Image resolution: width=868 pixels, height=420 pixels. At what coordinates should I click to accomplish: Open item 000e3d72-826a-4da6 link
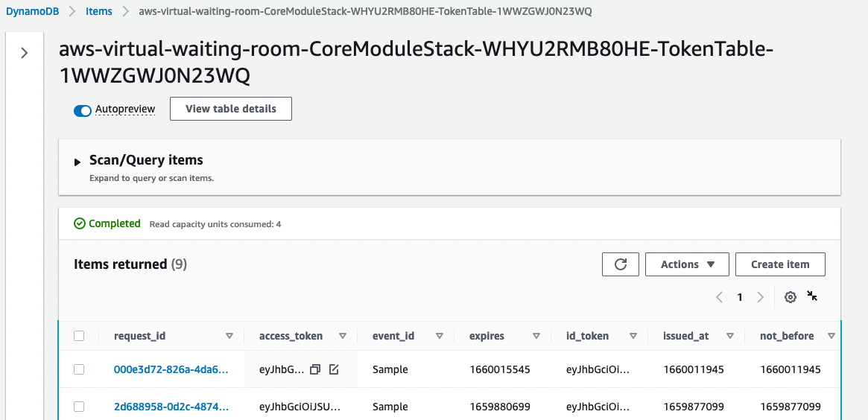[171, 369]
